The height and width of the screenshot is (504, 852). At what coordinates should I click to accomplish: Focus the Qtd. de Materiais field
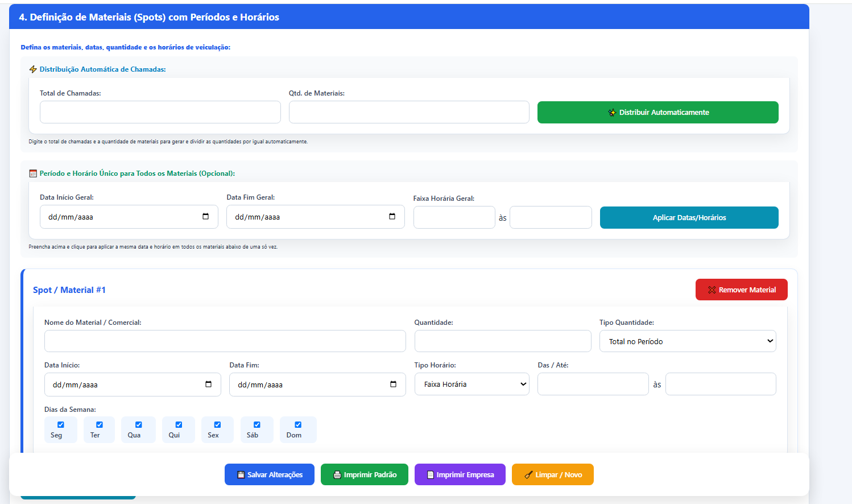pyautogui.click(x=409, y=112)
